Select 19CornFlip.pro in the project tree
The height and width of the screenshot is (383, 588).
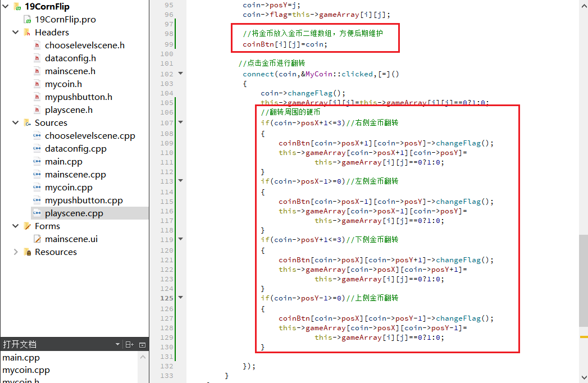(65, 20)
